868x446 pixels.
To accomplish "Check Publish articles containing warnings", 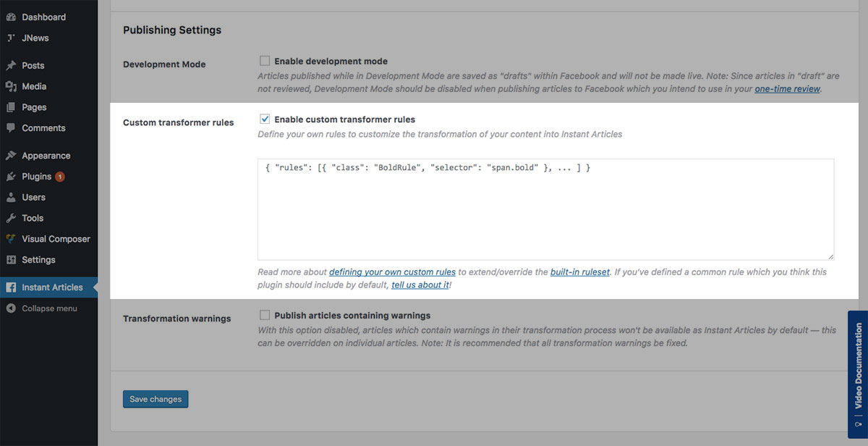I will (x=265, y=315).
